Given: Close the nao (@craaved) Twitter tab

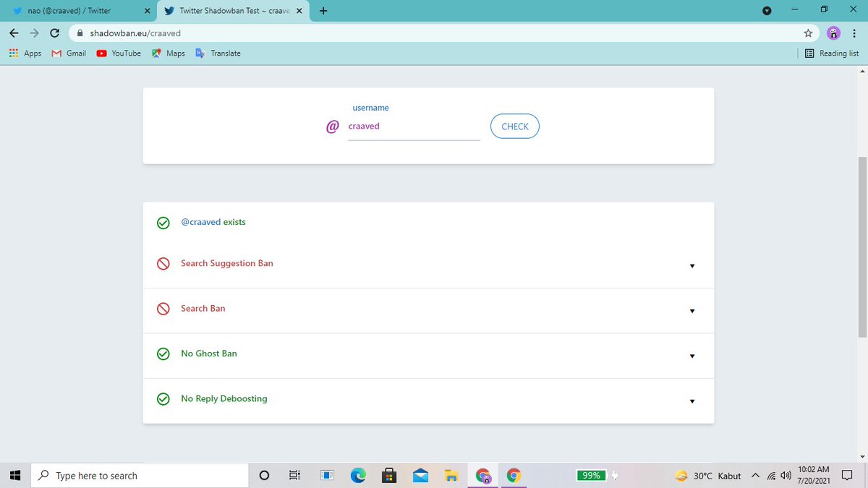Looking at the screenshot, I should (147, 11).
